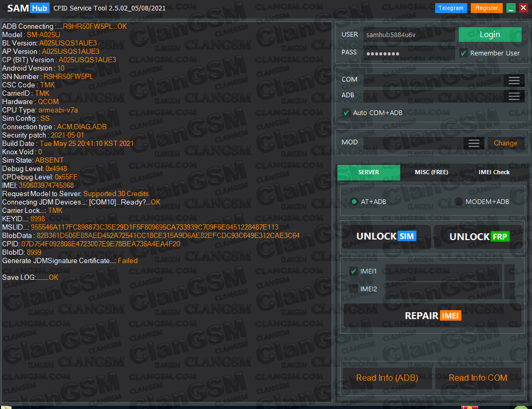The width and height of the screenshot is (532, 409).
Task: Select the 'BlobID: 8999' log line
Action: 22,252
